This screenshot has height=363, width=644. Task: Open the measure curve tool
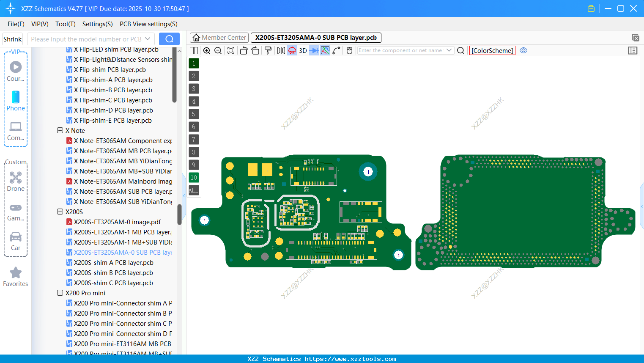(x=336, y=50)
